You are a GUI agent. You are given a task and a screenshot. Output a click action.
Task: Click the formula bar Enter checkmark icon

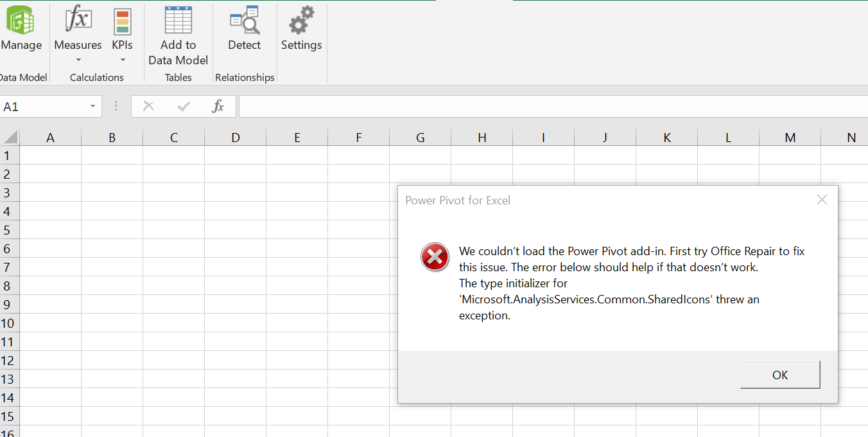pos(184,106)
